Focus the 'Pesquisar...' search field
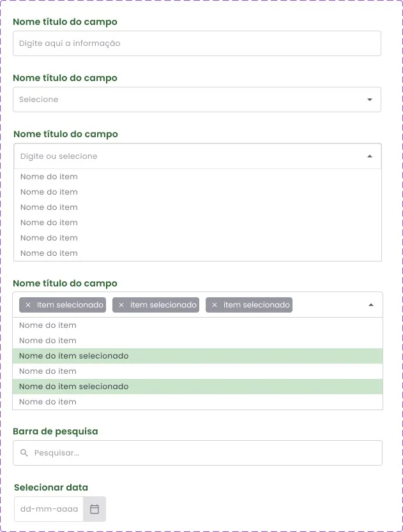This screenshot has height=532, width=403. tap(197, 453)
